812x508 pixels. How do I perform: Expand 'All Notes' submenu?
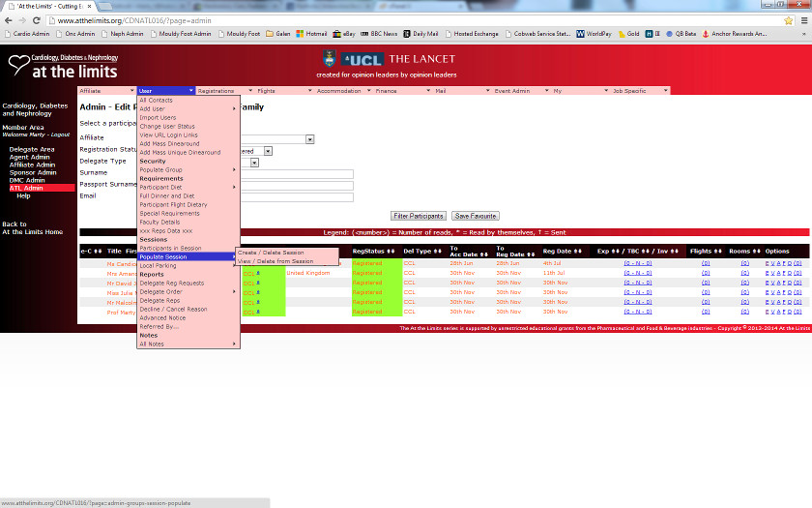point(188,344)
